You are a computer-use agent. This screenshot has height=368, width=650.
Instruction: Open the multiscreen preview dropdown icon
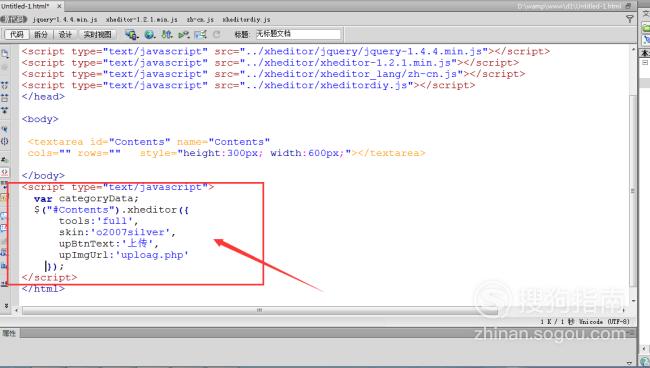131,35
